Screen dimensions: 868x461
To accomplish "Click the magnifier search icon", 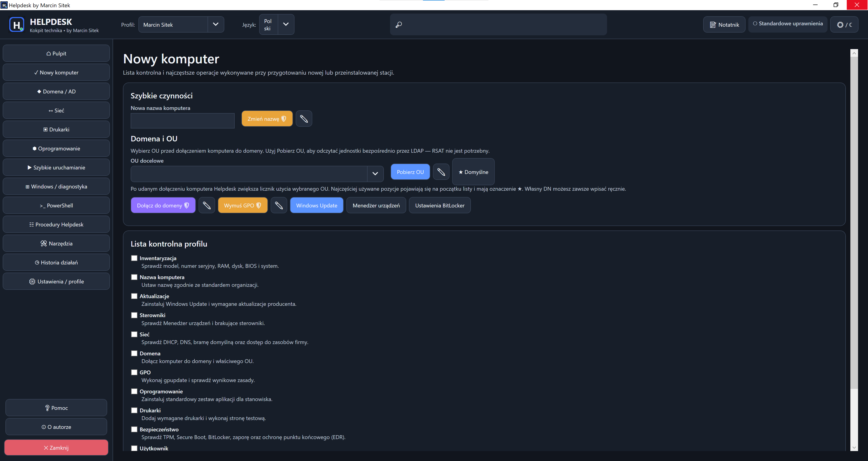I will point(399,25).
